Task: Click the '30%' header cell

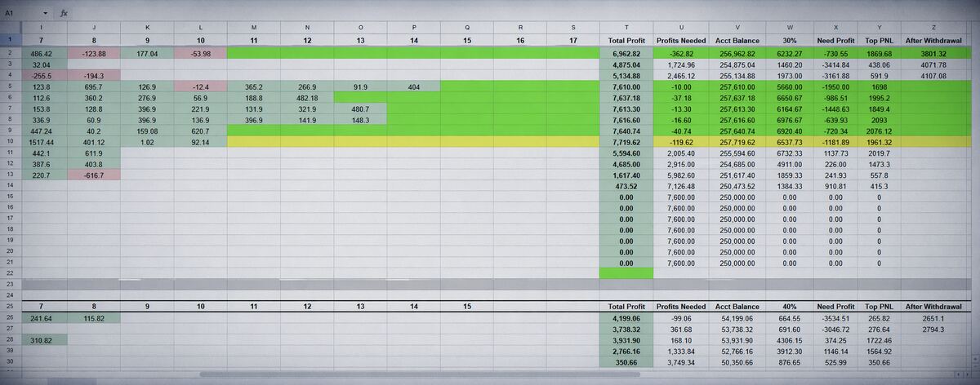Action: 790,40
